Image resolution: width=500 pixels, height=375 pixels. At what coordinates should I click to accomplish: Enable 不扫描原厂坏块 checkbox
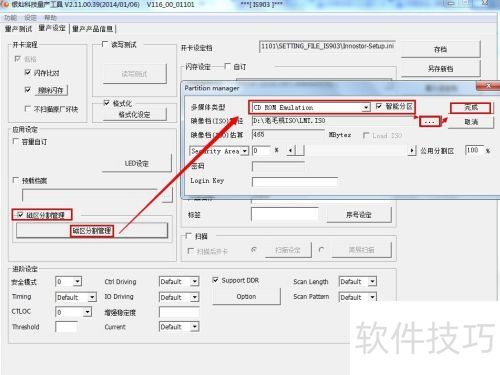click(28, 109)
